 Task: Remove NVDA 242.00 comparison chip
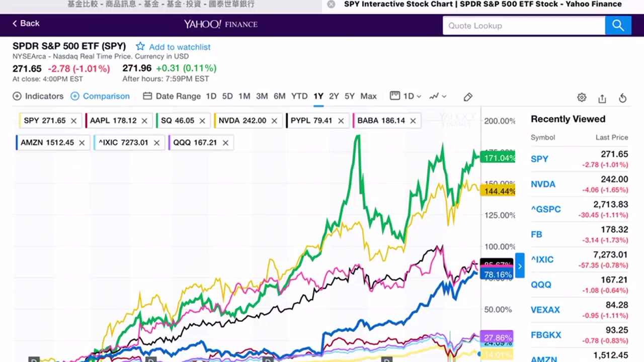click(274, 121)
